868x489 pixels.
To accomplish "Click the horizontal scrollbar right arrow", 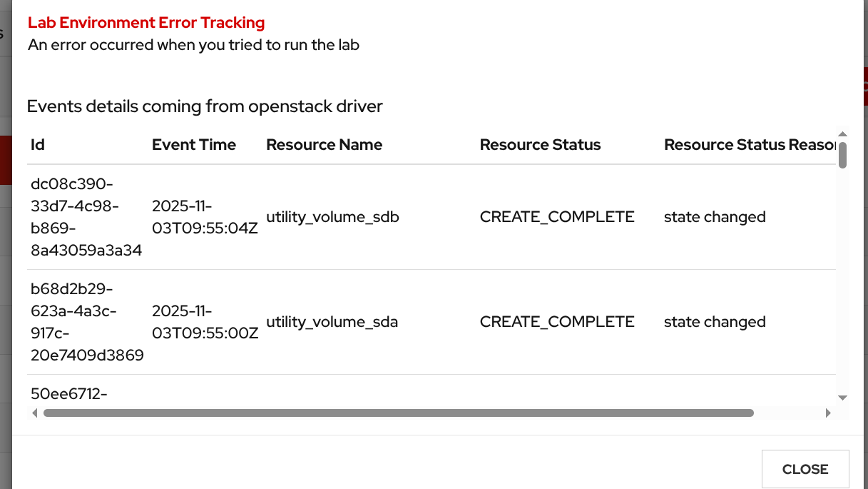I will point(828,413).
